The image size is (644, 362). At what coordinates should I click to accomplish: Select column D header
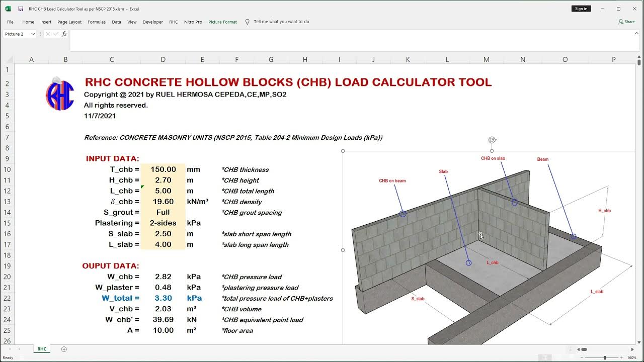pyautogui.click(x=163, y=59)
